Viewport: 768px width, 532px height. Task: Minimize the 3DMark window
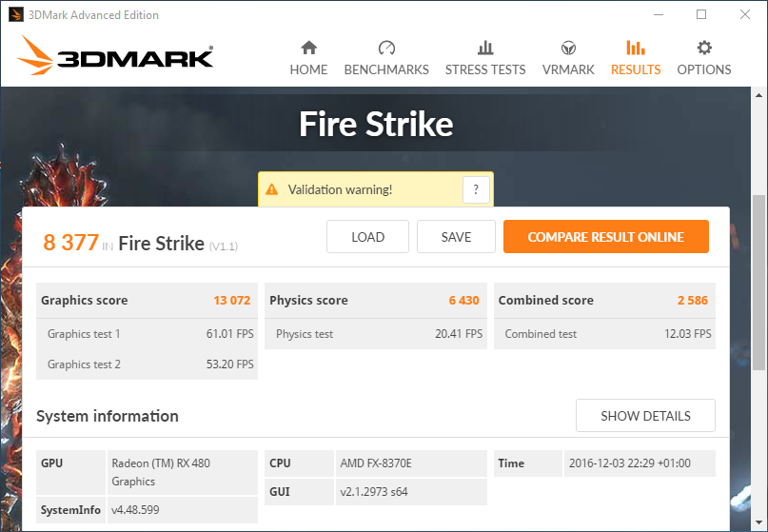659,14
